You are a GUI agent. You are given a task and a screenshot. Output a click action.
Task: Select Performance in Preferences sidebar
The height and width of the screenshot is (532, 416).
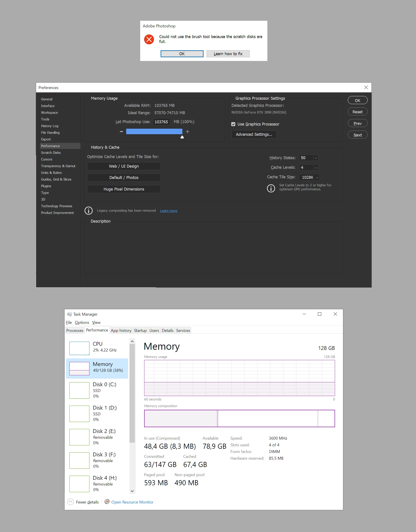point(60,146)
